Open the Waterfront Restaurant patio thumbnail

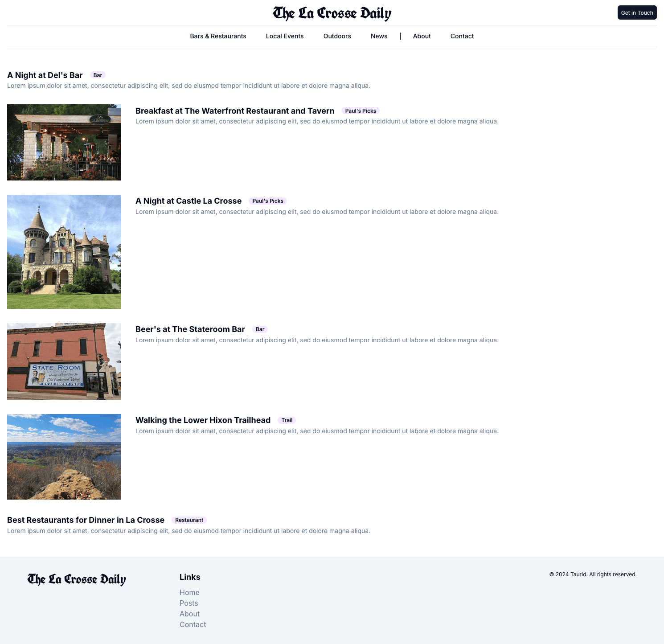(64, 142)
